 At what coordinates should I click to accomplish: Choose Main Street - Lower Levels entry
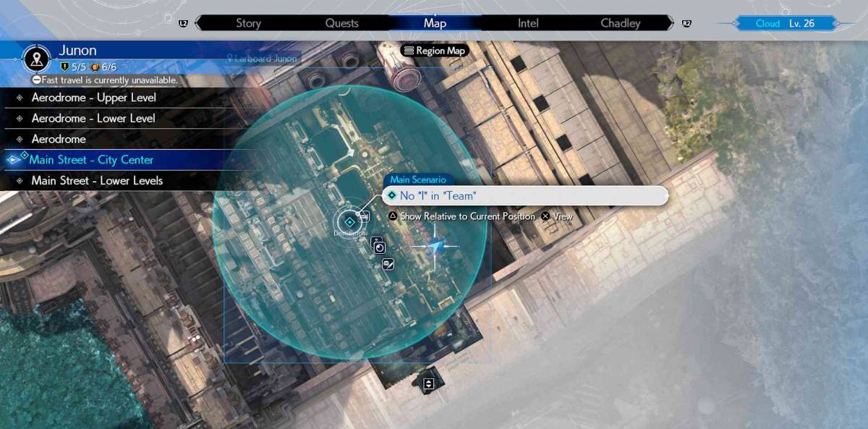click(97, 181)
